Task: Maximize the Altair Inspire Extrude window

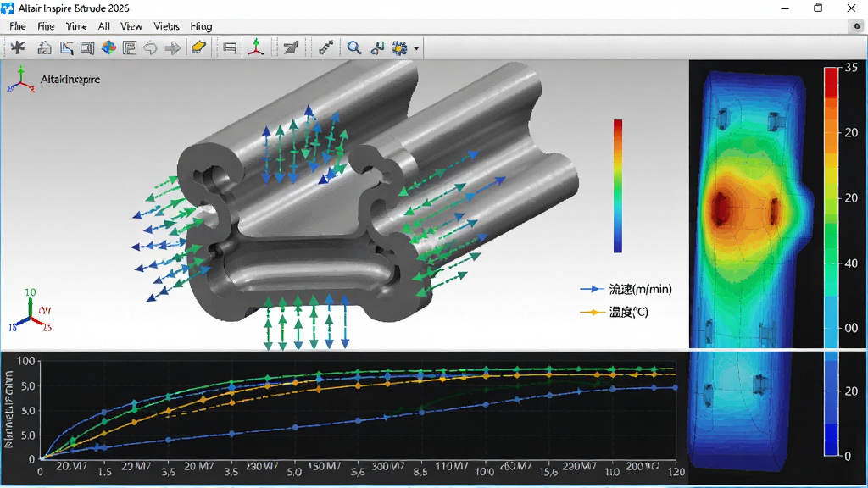Action: tap(818, 8)
